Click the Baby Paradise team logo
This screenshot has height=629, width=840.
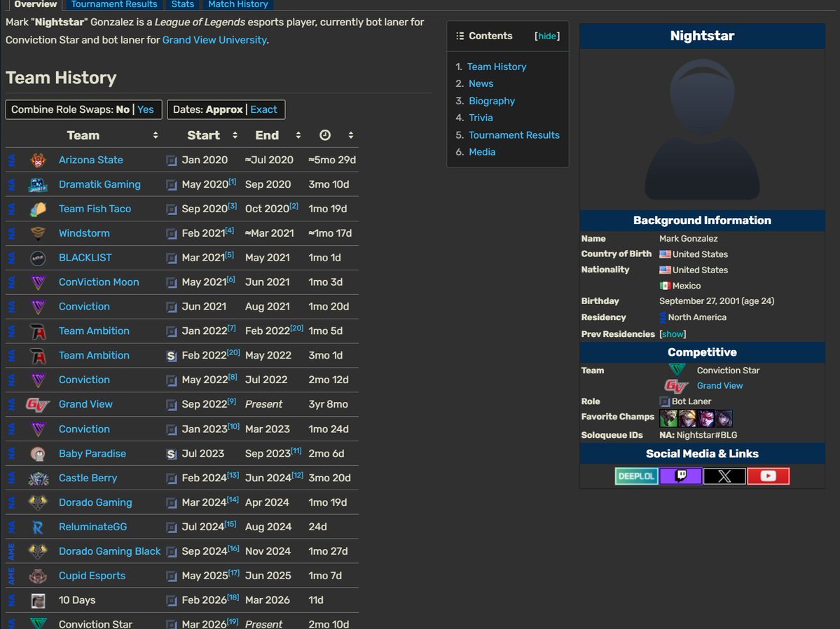38,454
